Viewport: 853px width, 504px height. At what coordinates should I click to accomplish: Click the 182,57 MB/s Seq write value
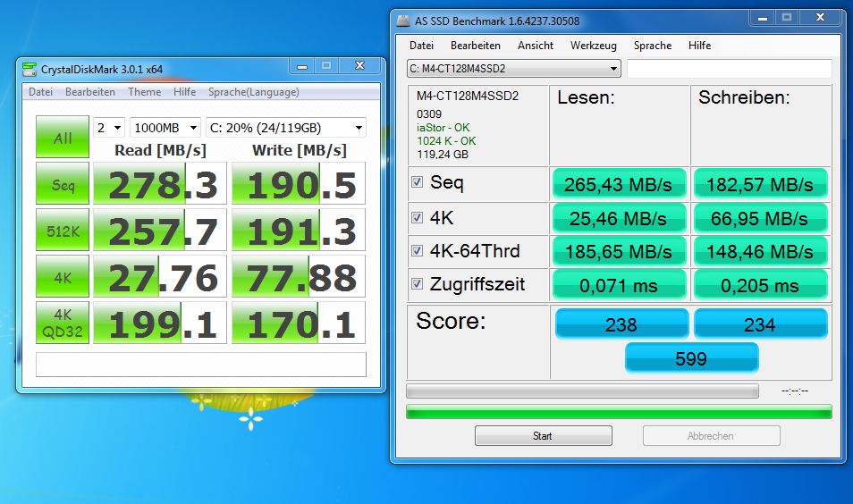pos(760,184)
